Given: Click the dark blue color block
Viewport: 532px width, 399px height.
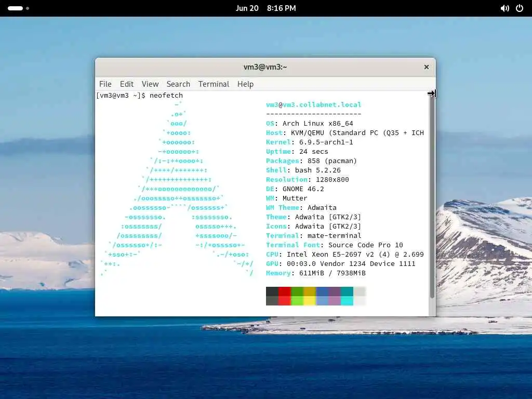Looking at the screenshot, I should coord(322,291).
